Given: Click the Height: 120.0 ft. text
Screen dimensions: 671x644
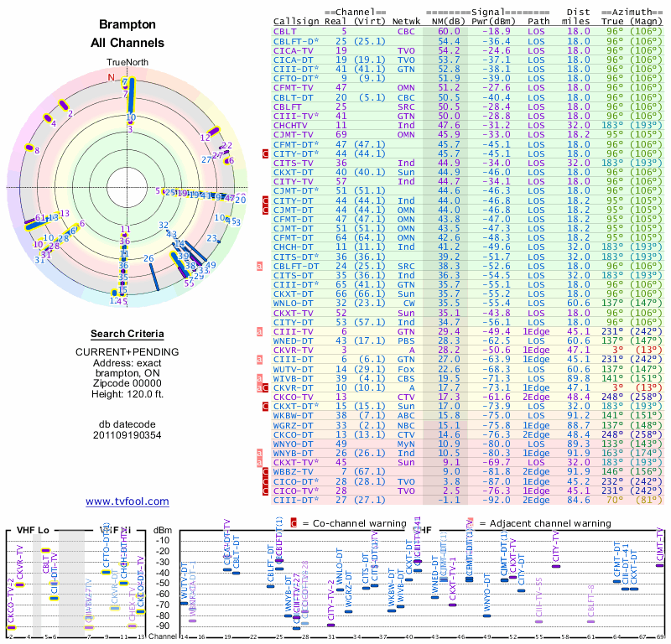Looking at the screenshot, I should tap(127, 394).
